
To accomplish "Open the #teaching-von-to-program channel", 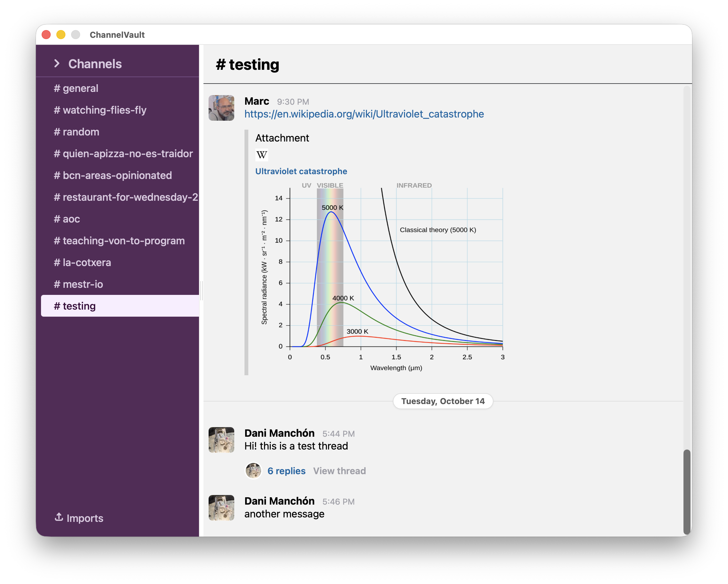I will coord(118,240).
